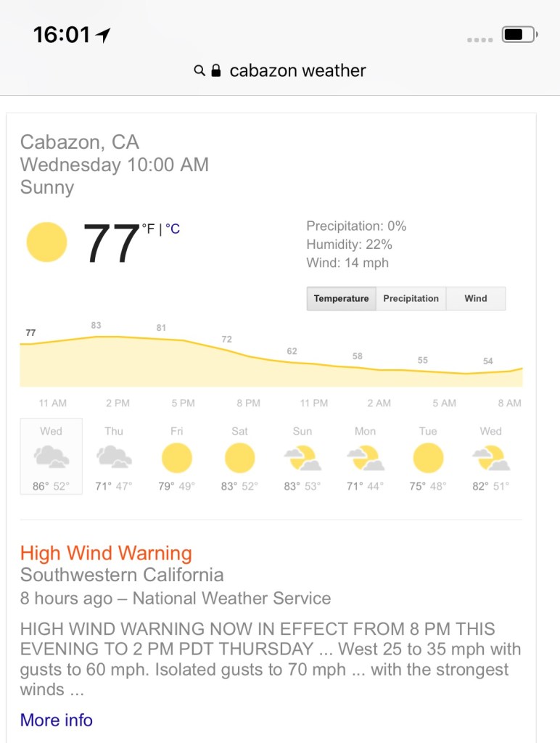Screen dimensions: 560x743
Task: Tap the padlock icon beside cabazon weather
Action: click(215, 70)
